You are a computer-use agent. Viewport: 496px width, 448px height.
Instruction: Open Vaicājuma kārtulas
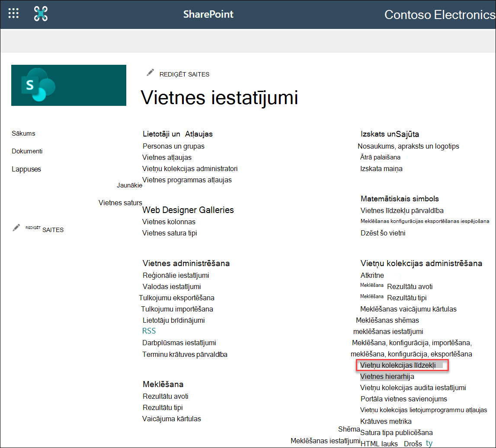pos(171,419)
